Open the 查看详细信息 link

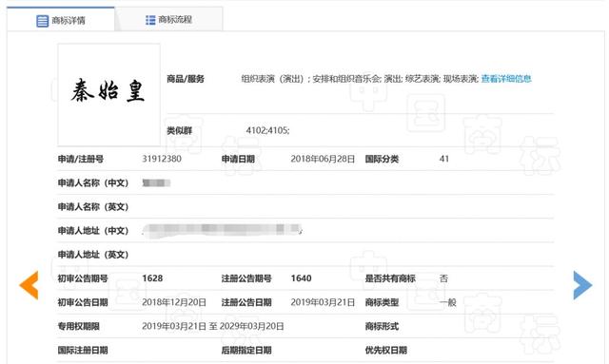[506, 79]
